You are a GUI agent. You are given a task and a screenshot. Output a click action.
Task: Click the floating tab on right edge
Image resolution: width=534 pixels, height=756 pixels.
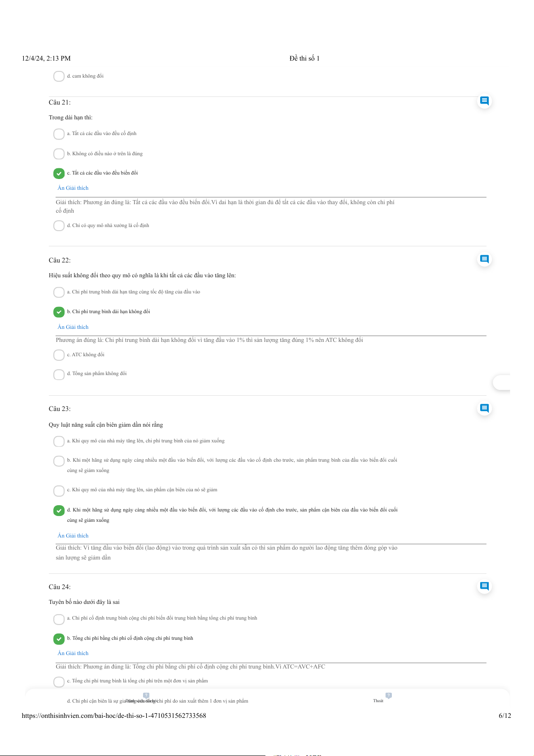502,383
